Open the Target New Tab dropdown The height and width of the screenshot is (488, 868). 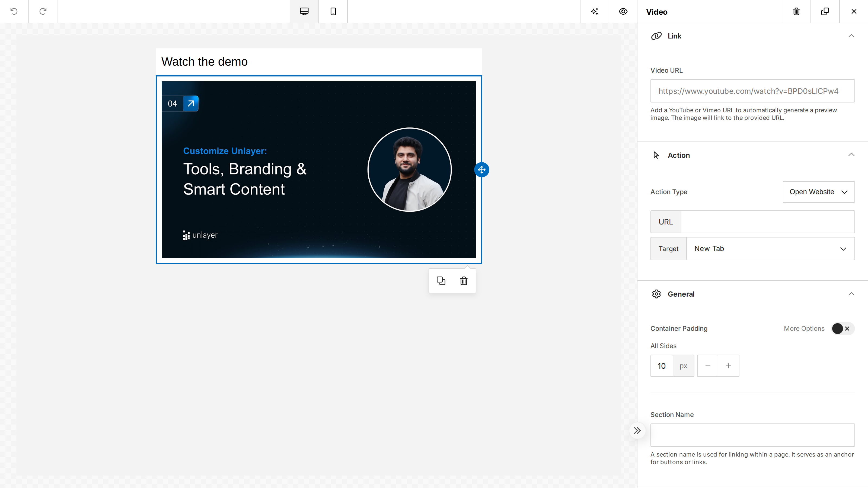click(x=770, y=249)
